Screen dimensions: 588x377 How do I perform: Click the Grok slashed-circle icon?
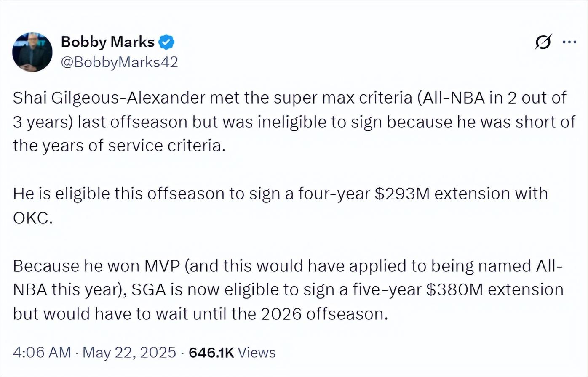coord(543,42)
